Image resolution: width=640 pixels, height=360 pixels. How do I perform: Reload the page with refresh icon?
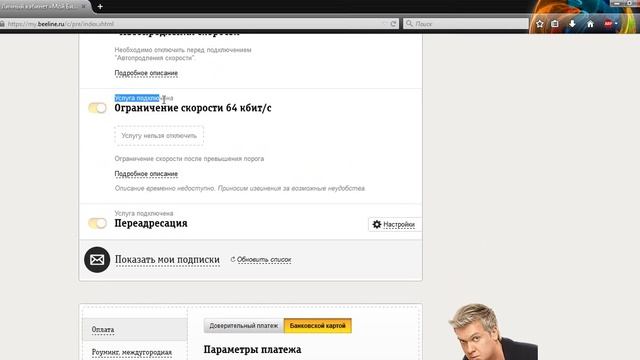[393, 24]
